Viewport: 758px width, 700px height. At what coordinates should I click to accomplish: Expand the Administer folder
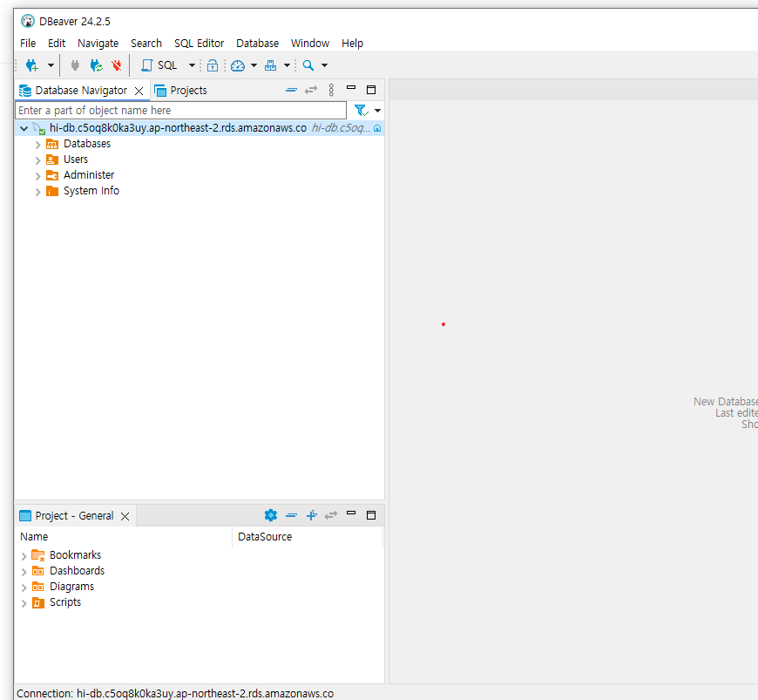pyautogui.click(x=37, y=176)
